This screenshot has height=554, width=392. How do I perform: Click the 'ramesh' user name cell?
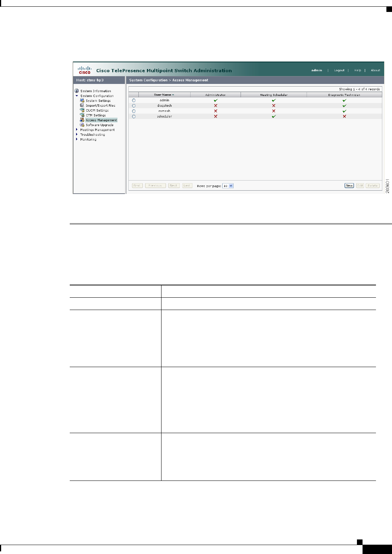164,111
